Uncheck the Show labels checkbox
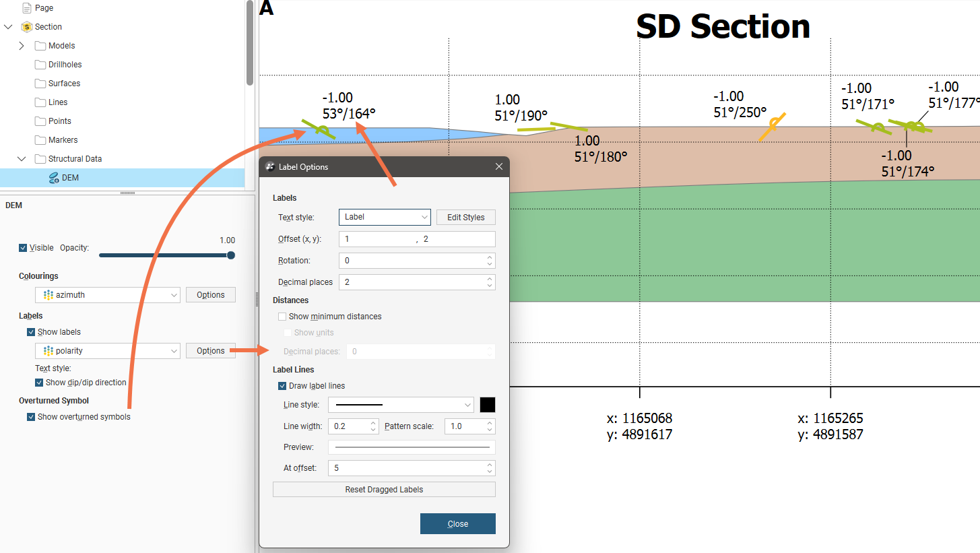Image resolution: width=980 pixels, height=553 pixels. coord(31,332)
